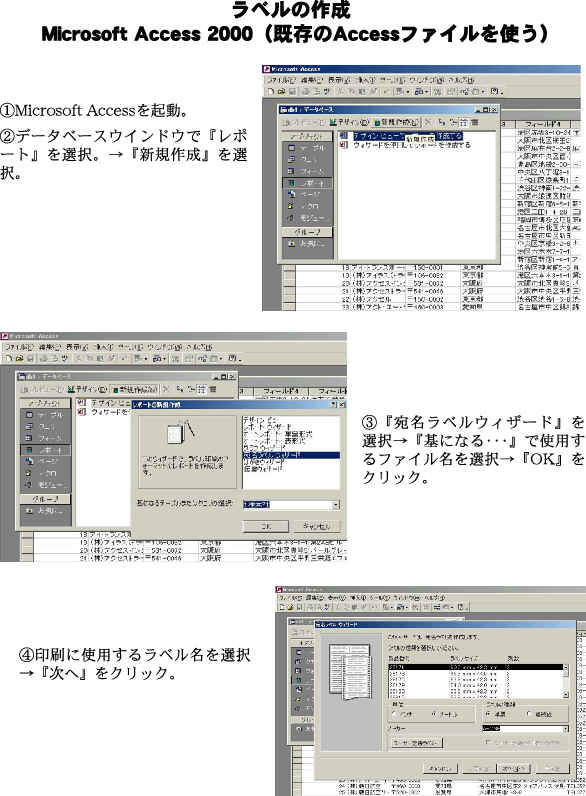This screenshot has height=796, width=586.
Task: Open the manufacturer (メーカー) dropdown in label wizard
Action: click(566, 728)
